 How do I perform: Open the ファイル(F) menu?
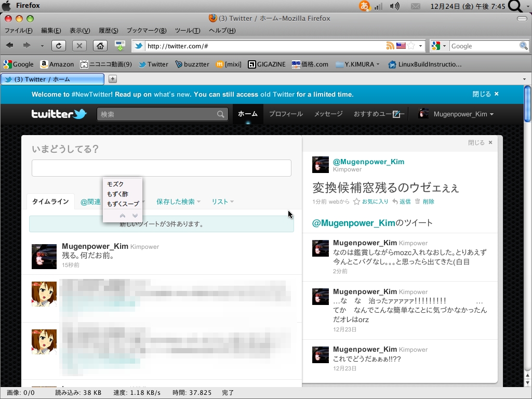[18, 31]
